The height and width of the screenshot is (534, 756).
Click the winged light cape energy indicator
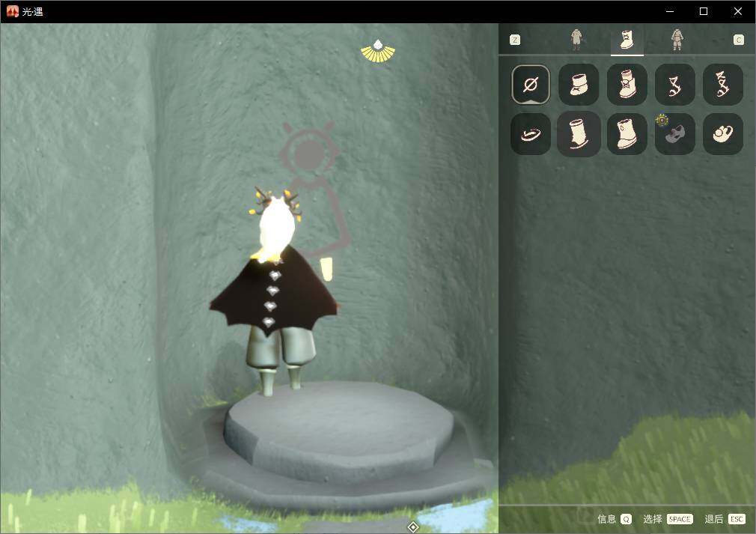(x=378, y=51)
